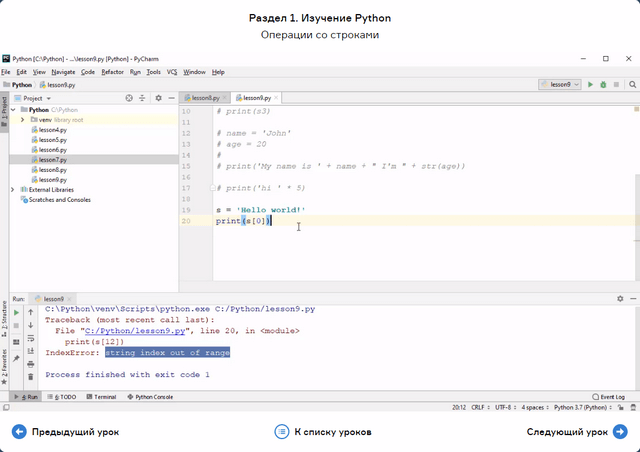The width and height of the screenshot is (640, 452).
Task: Switch to the lesson8.py editor tab
Action: pyautogui.click(x=205, y=98)
